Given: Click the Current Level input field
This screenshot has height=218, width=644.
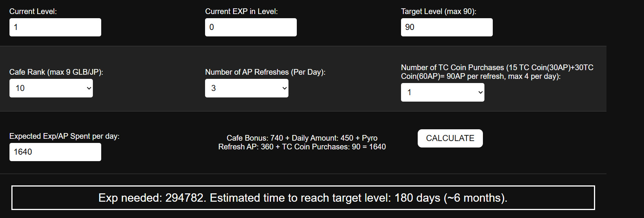Looking at the screenshot, I should pyautogui.click(x=55, y=27).
